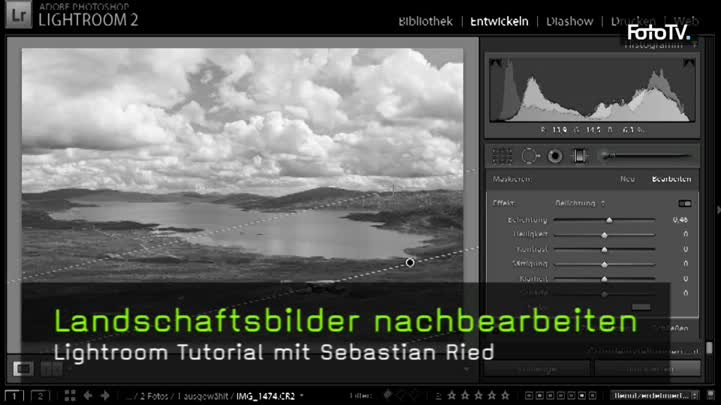The image size is (721, 405).
Task: Click the Belichtung value 0,46
Action: click(x=680, y=220)
